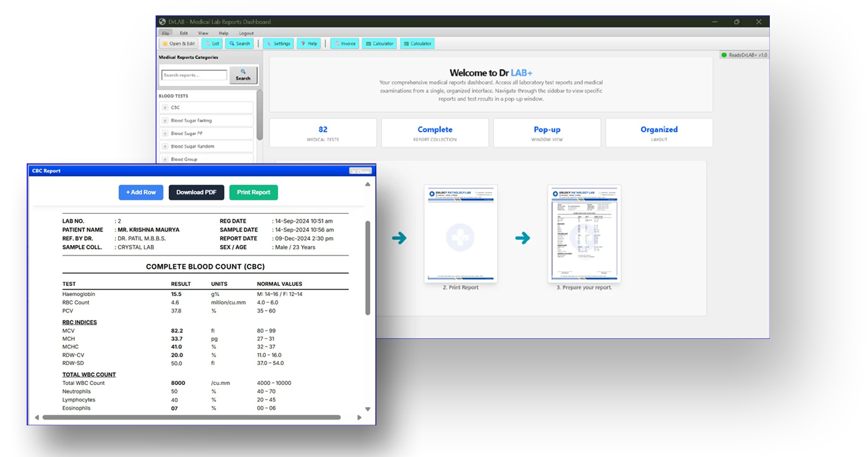Click the Help question mark toolbar button
The image size is (868, 457).
pyautogui.click(x=309, y=44)
